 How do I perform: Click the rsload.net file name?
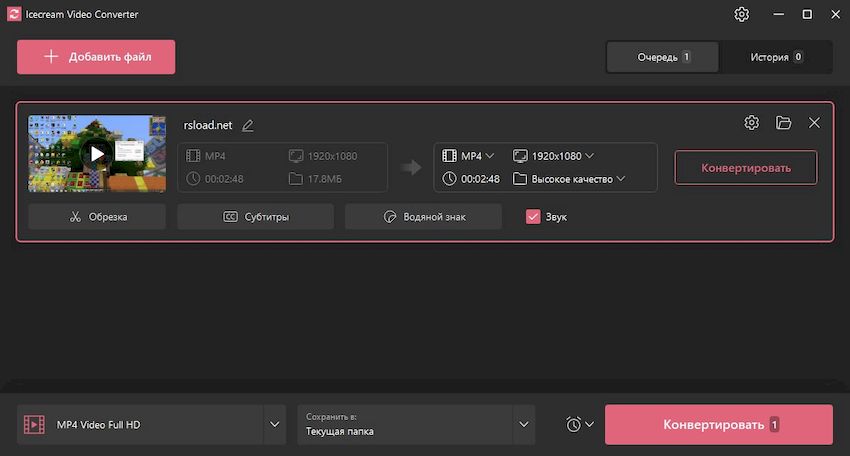coord(208,125)
